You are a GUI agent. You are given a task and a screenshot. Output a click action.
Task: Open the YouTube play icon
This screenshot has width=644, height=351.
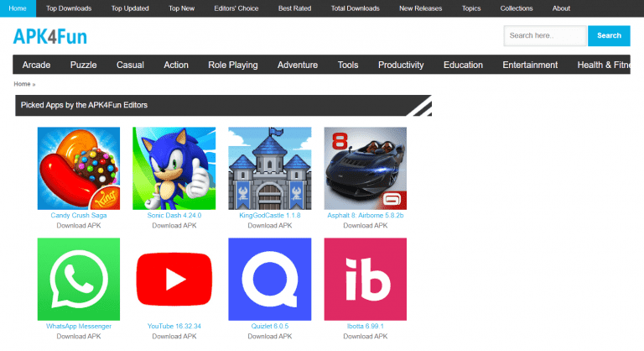174,279
